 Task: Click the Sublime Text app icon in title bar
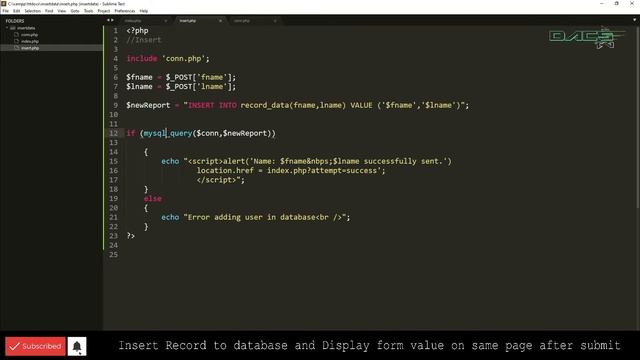pos(4,4)
